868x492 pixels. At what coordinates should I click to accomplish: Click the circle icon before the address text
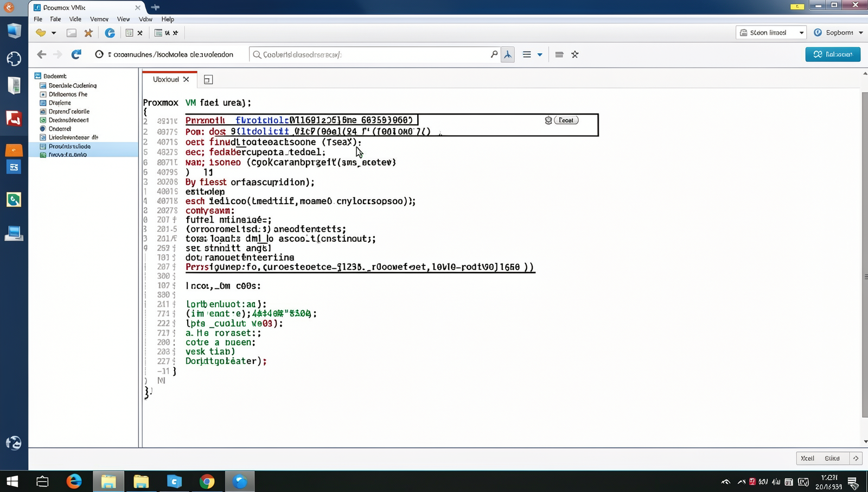tap(99, 54)
